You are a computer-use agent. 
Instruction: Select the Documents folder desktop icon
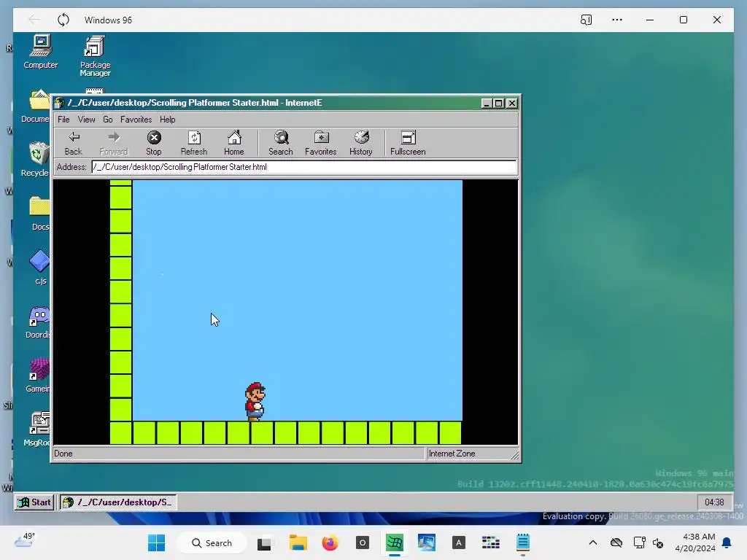(36, 106)
